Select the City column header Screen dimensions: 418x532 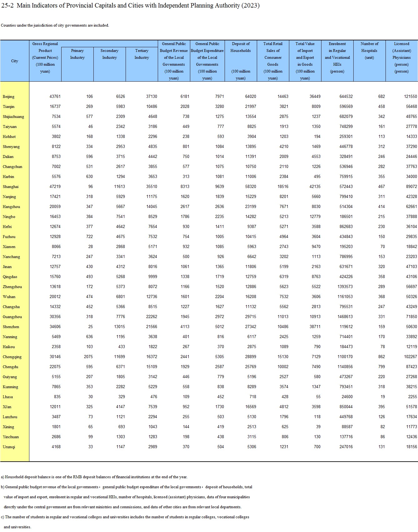[x=15, y=61]
